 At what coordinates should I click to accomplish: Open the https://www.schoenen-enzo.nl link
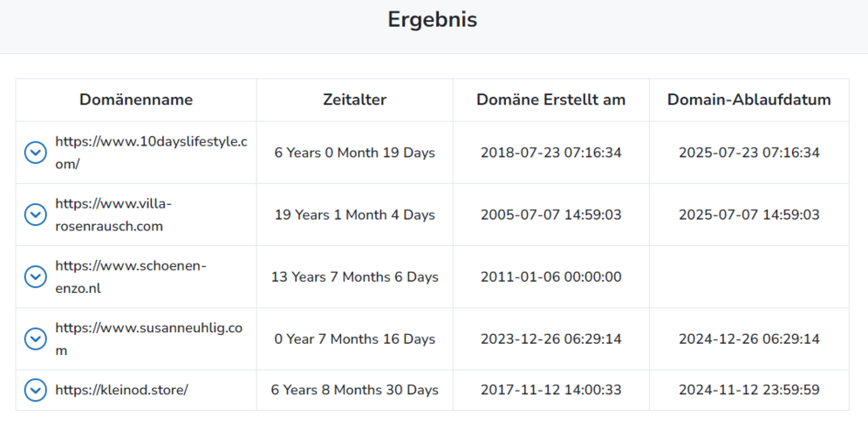[x=131, y=276]
